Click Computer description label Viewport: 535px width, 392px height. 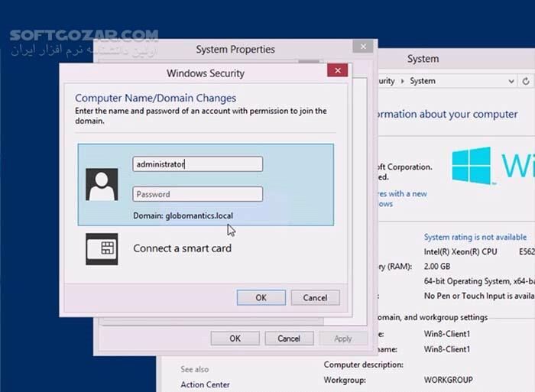click(363, 364)
